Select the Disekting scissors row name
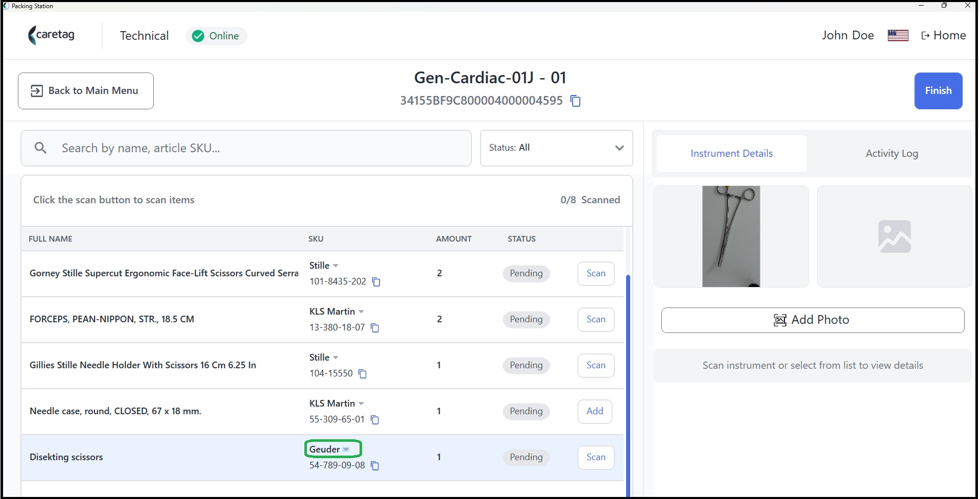The image size is (980, 499). (x=66, y=457)
